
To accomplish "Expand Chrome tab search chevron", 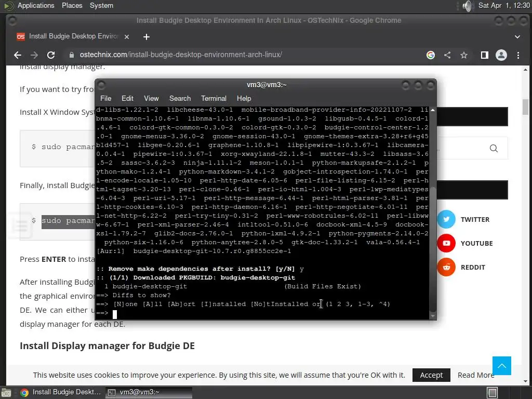I will coord(517,37).
